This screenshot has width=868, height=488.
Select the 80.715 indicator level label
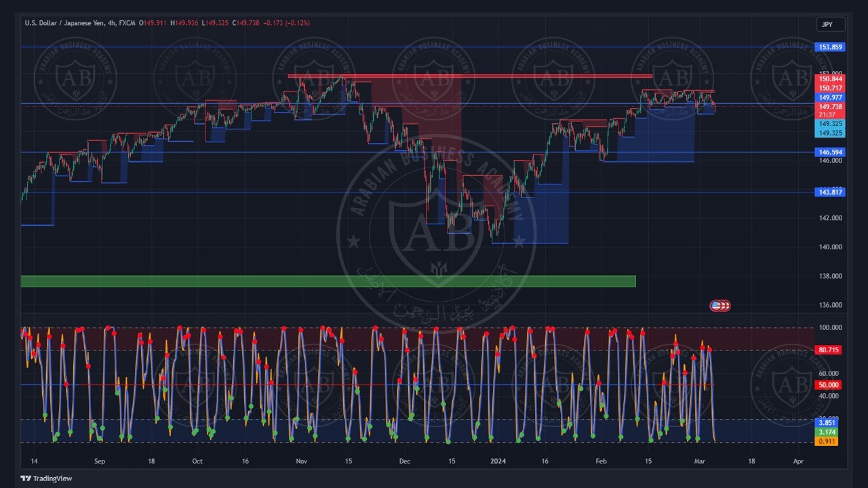pos(829,350)
